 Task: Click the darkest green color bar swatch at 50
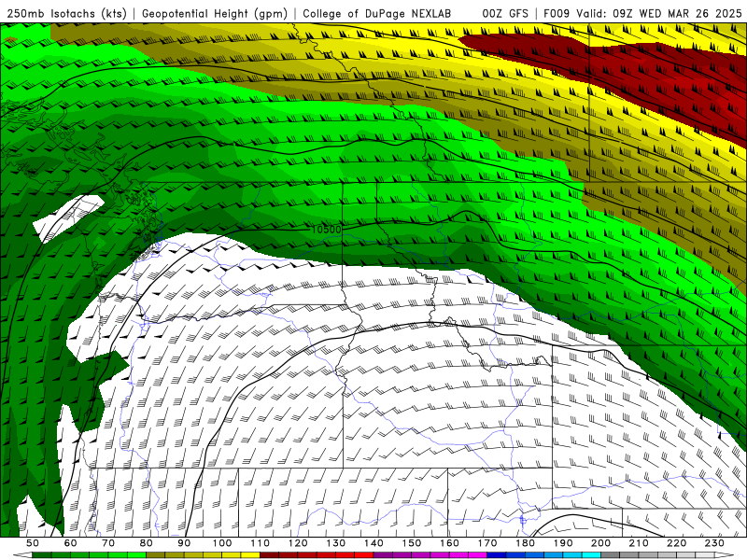point(41,555)
